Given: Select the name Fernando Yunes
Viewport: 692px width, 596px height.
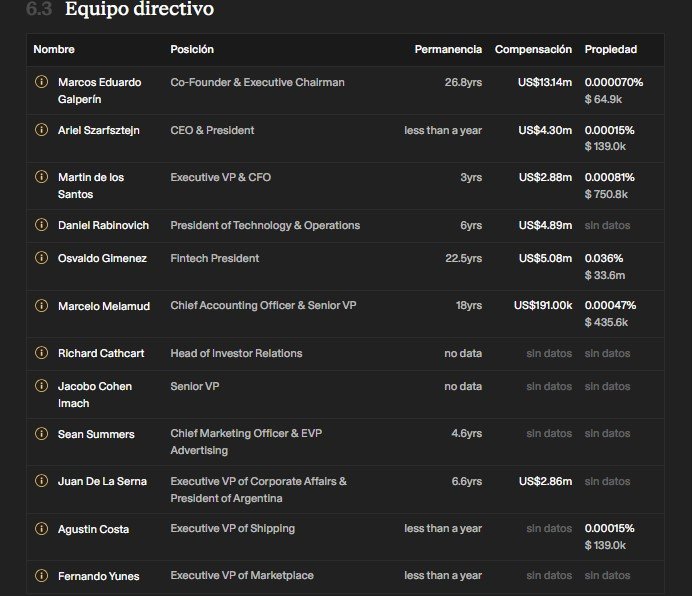Looking at the screenshot, I should (x=98, y=576).
